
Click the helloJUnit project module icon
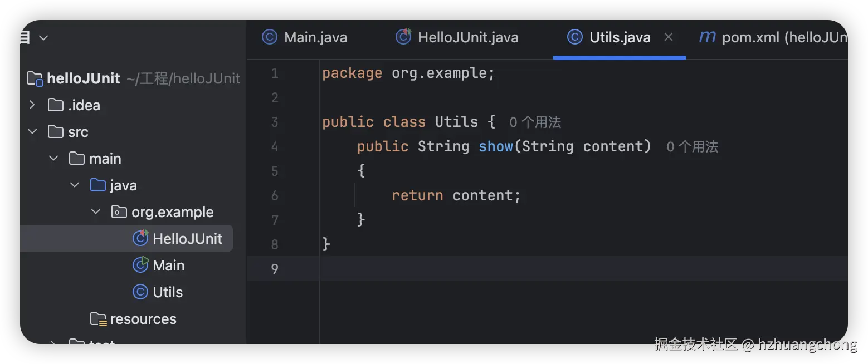(35, 78)
